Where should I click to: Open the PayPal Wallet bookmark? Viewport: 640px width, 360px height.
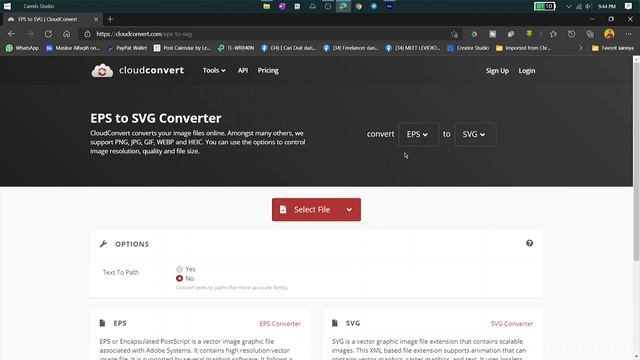(127, 48)
